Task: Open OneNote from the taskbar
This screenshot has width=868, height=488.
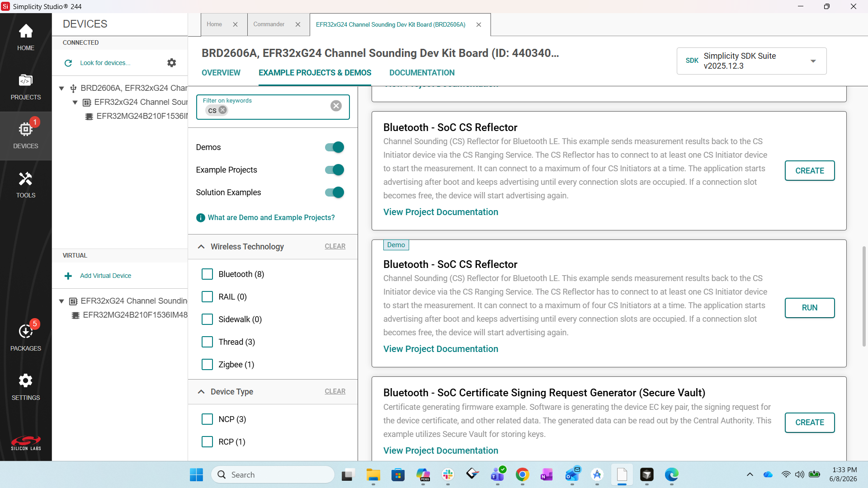Action: click(547, 474)
